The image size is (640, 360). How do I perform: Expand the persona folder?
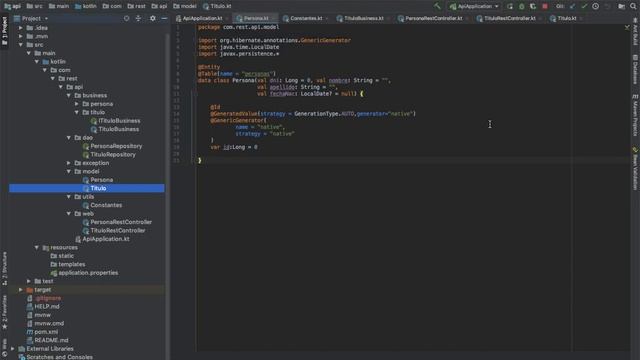click(x=77, y=104)
